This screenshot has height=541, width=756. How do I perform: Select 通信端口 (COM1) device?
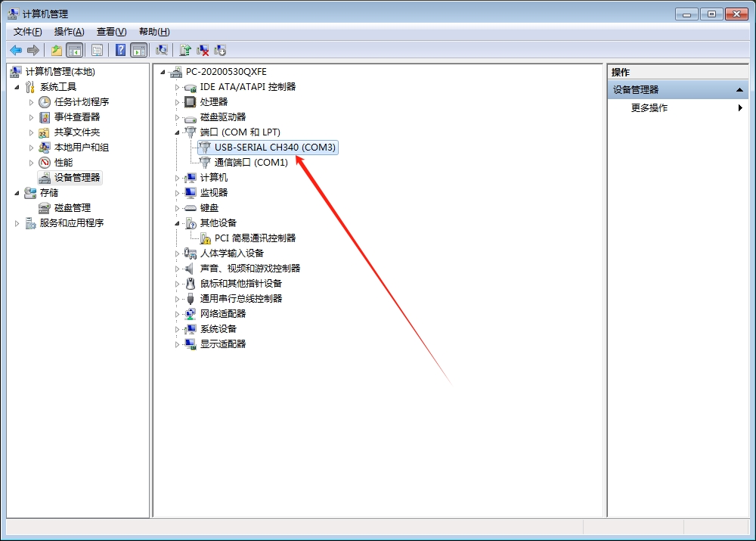coord(251,163)
